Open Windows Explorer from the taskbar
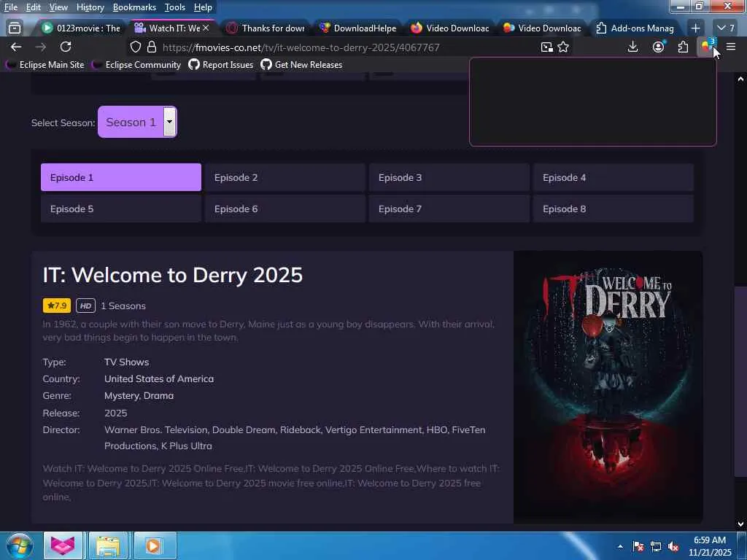 pyautogui.click(x=108, y=545)
